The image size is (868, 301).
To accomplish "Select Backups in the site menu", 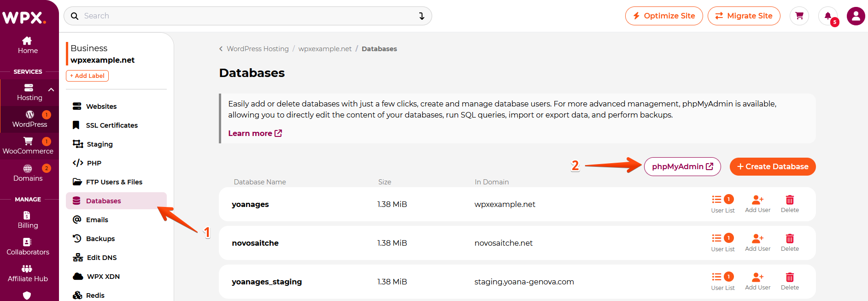I will click(100, 239).
